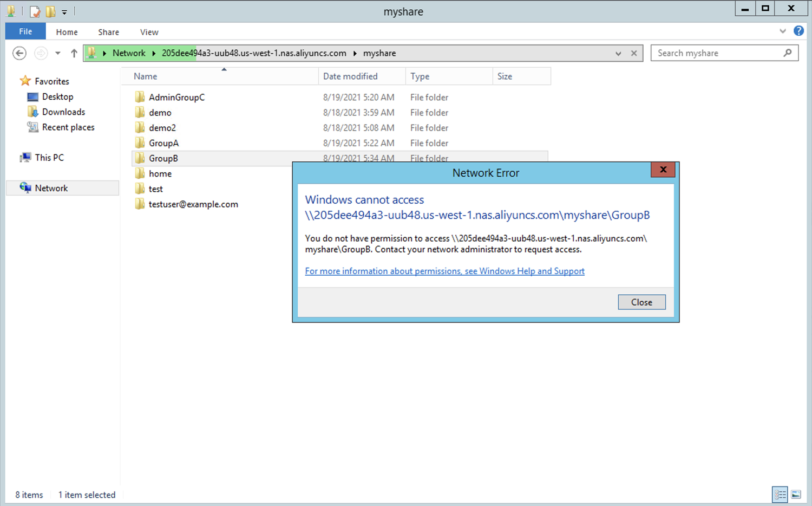This screenshot has height=506, width=812.
Task: Select the Network breadcrumb in address bar
Action: [x=129, y=53]
